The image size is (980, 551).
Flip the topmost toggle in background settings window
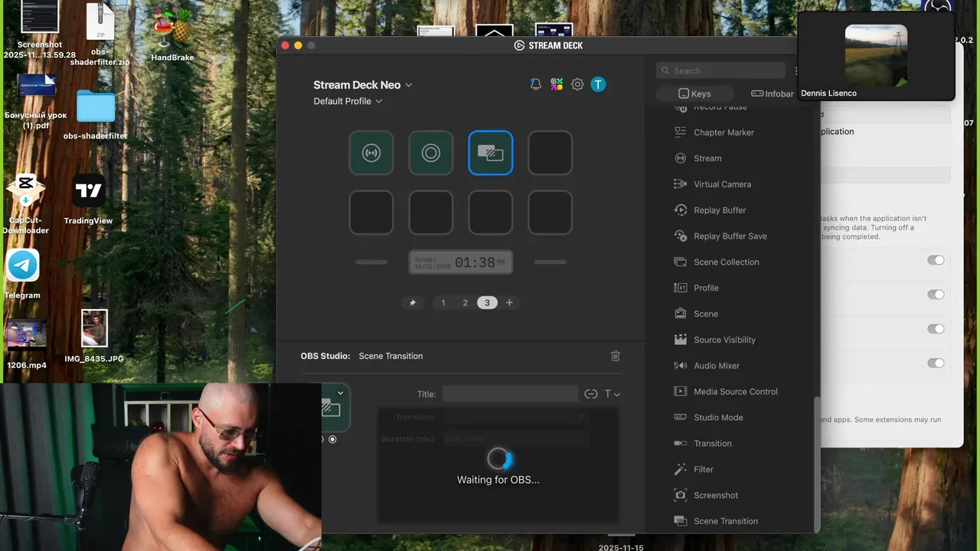936,260
